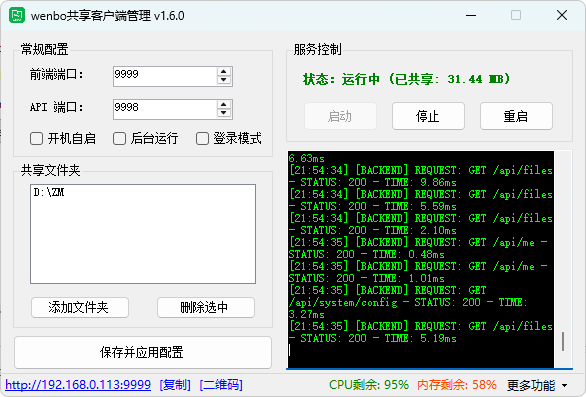Increase the API 端口 value with up arrow
This screenshot has height=397, width=586.
(223, 105)
